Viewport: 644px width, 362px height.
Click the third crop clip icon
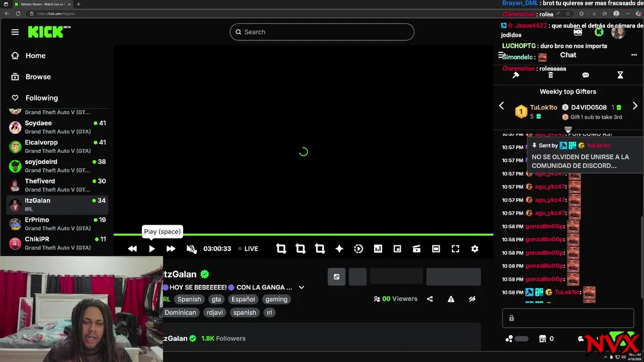(x=320, y=249)
